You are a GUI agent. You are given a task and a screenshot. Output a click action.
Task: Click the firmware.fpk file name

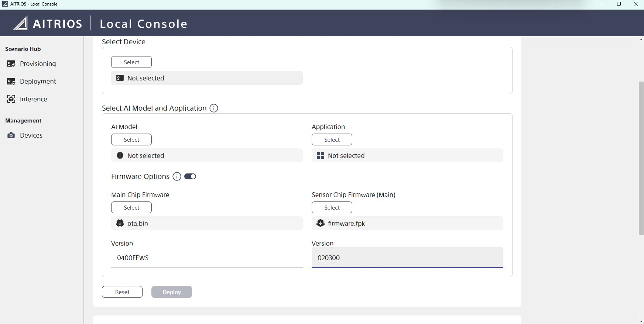click(x=346, y=223)
